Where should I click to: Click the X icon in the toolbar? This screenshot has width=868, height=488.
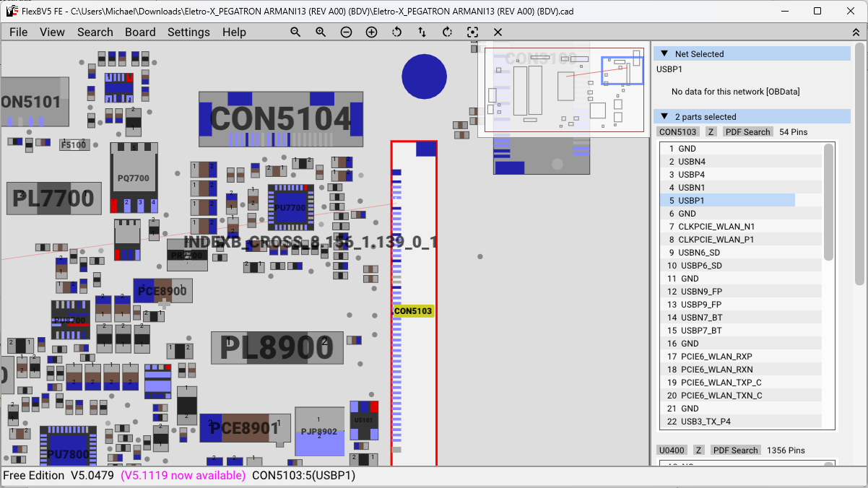(x=498, y=32)
